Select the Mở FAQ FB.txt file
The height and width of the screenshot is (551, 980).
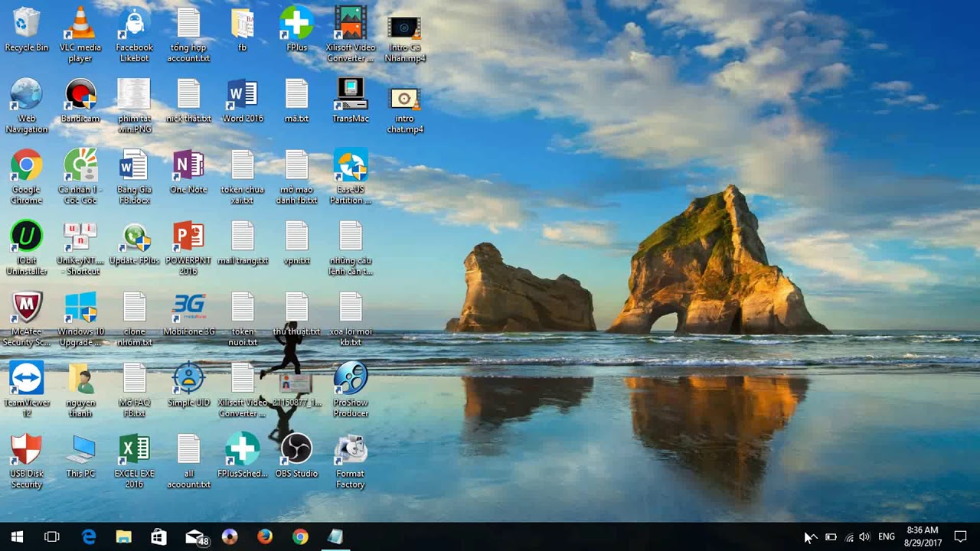pyautogui.click(x=134, y=390)
